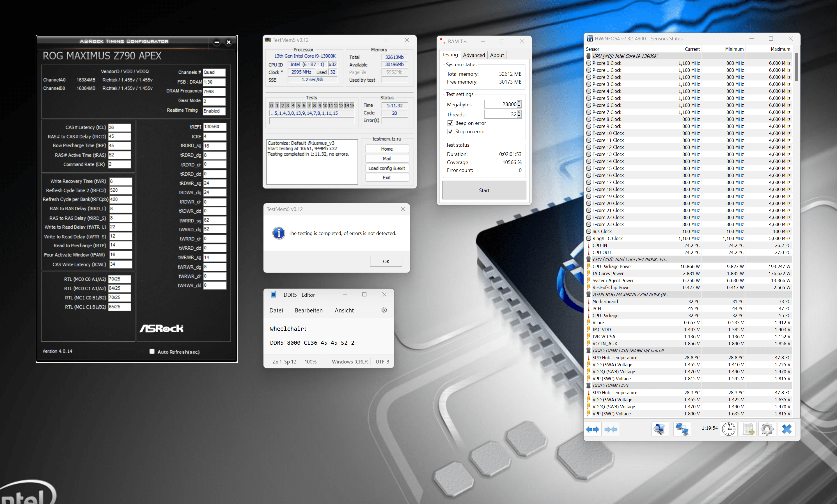Reset HWiNFO clock timer icon
The width and height of the screenshot is (837, 504).
728,429
